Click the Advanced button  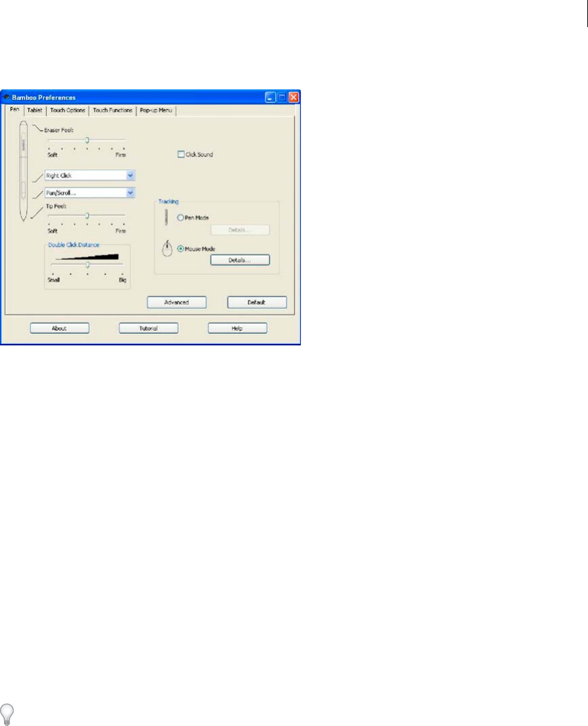pos(177,302)
